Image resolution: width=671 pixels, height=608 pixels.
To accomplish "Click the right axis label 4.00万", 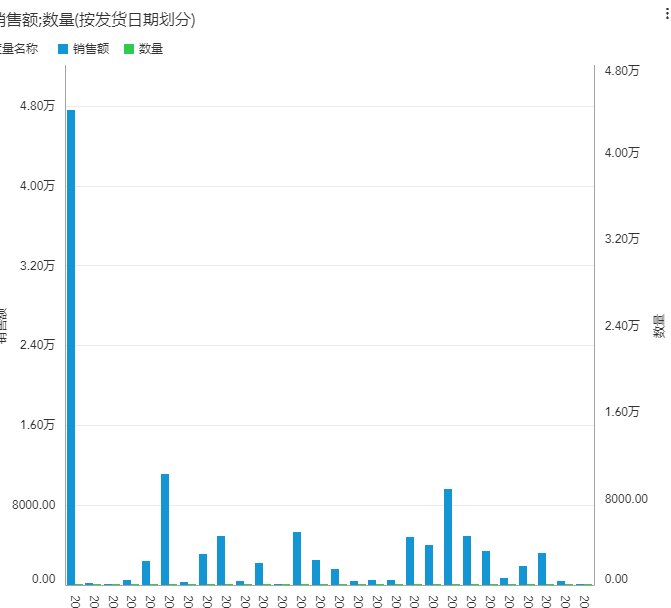I will click(622, 153).
